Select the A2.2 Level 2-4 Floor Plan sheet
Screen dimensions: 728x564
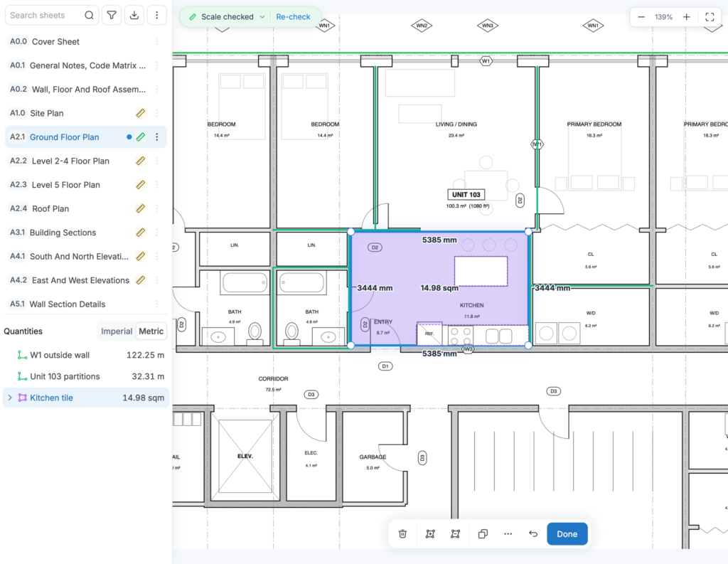(x=86, y=161)
